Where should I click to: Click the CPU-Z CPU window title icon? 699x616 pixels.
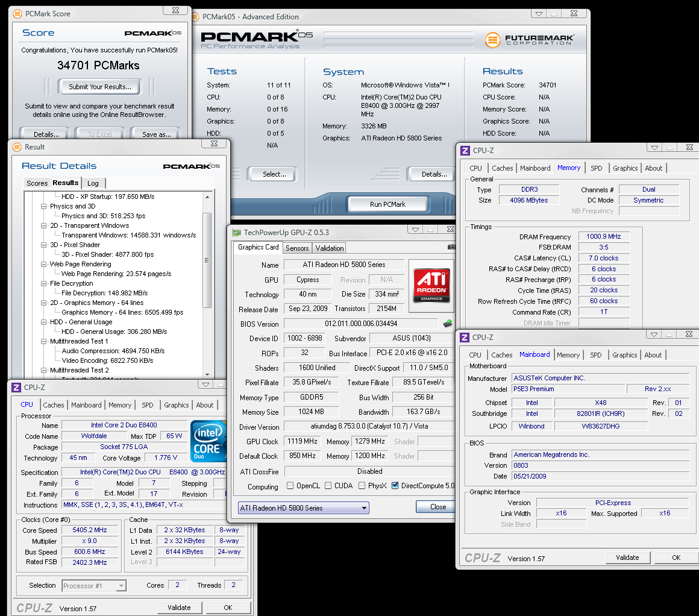click(16, 388)
